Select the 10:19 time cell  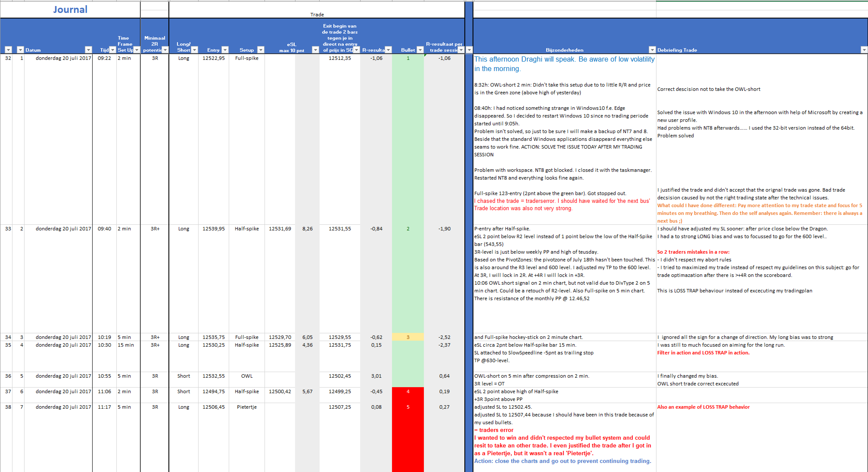tap(104, 337)
